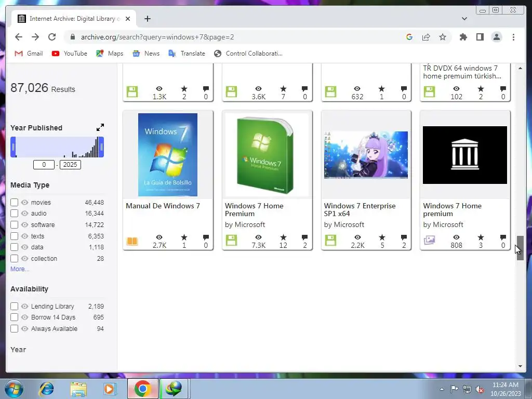This screenshot has height=399, width=532.
Task: Click the black Internet Archive logo thumbnail
Action: (x=465, y=155)
